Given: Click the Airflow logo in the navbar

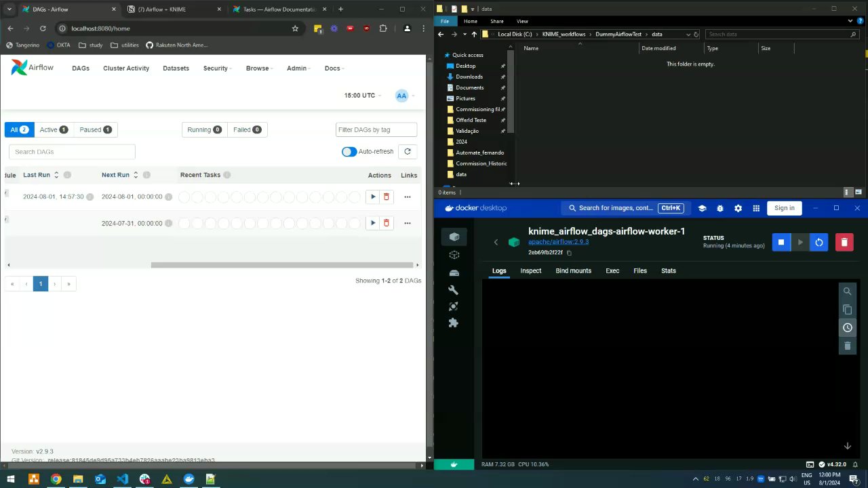Looking at the screenshot, I should click(32, 68).
